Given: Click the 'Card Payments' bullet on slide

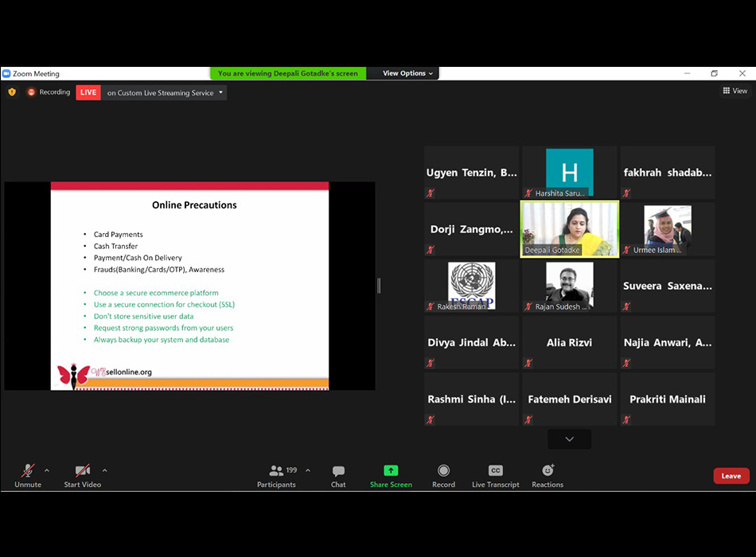Looking at the screenshot, I should (x=118, y=235).
